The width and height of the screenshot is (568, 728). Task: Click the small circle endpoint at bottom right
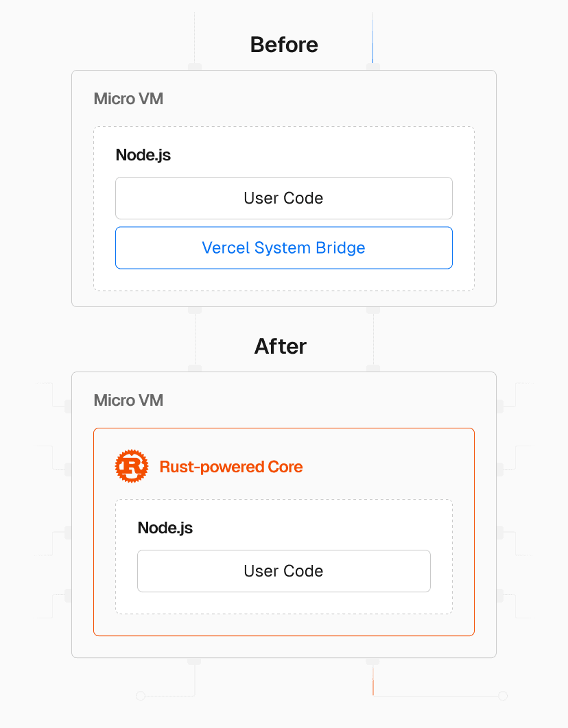[502, 696]
